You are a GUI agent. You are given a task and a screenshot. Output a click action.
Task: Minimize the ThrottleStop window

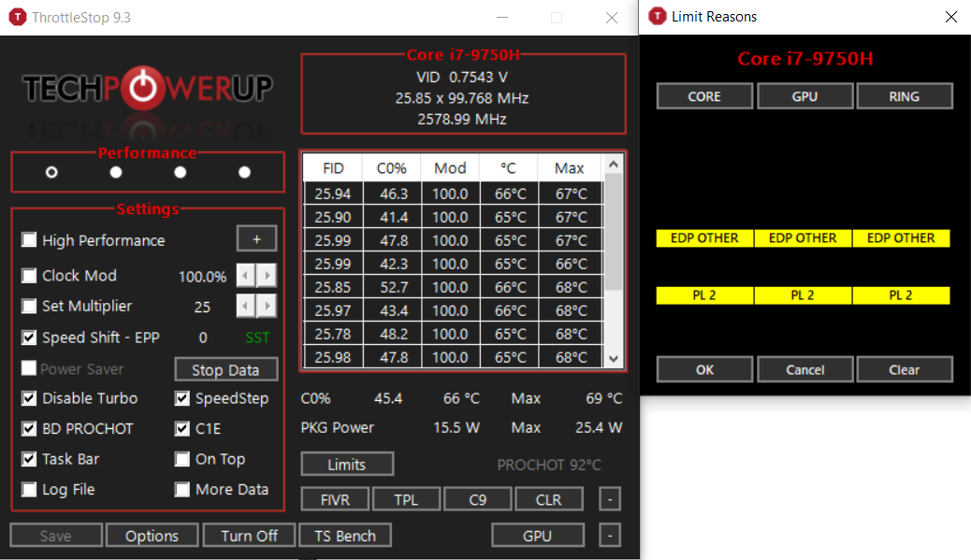[x=502, y=18]
